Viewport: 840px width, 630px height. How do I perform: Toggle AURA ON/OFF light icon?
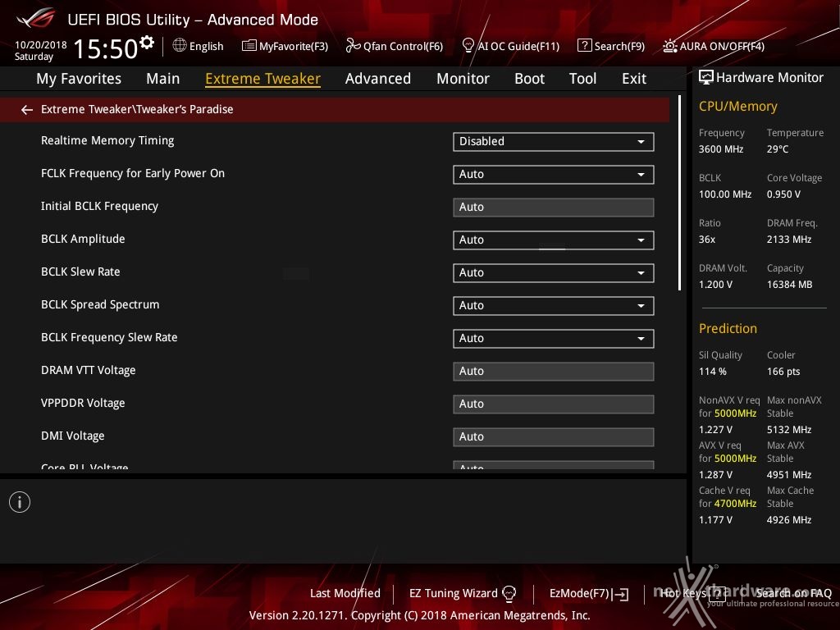[x=669, y=46]
